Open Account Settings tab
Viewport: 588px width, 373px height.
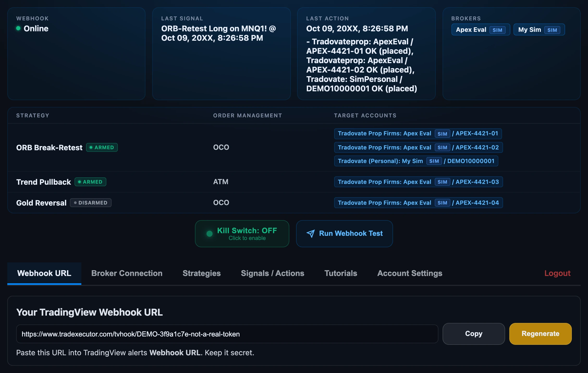pyautogui.click(x=410, y=273)
